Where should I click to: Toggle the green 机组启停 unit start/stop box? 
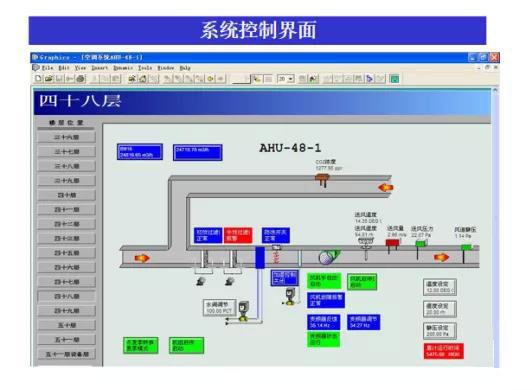[x=186, y=346]
